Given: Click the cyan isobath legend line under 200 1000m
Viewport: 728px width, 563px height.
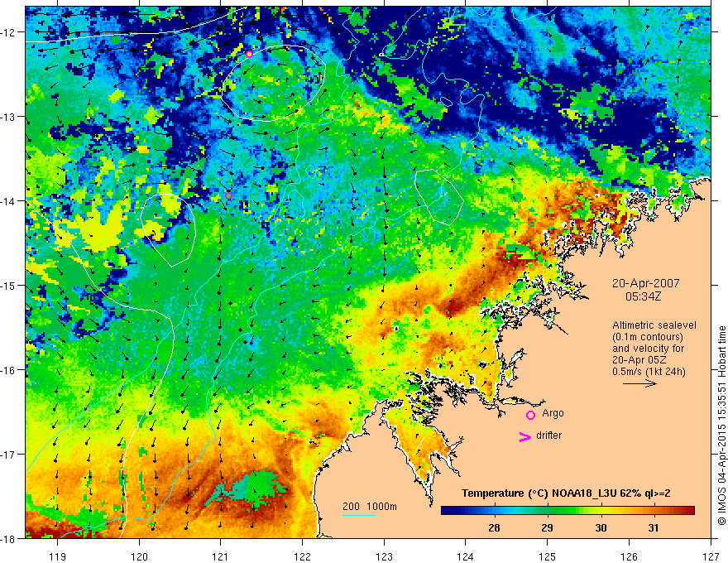Looking at the screenshot, I should click(359, 515).
